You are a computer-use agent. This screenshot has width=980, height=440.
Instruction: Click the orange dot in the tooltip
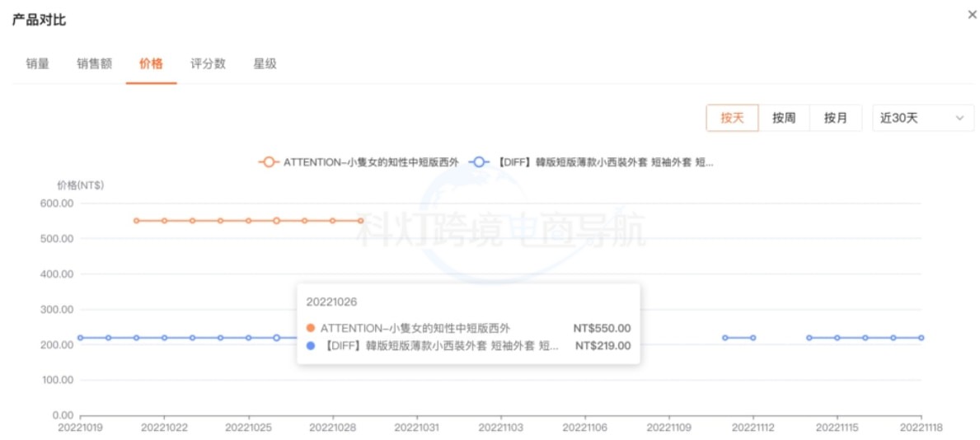311,328
